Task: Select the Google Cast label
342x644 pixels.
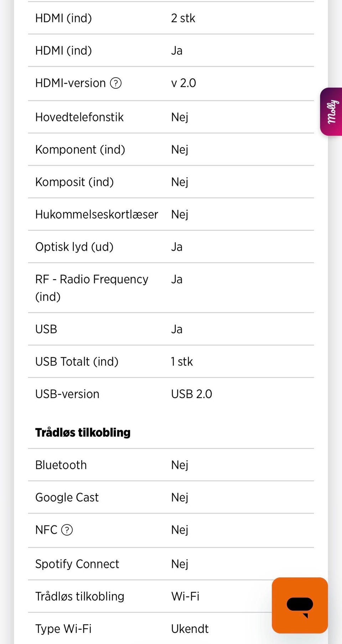Action: [67, 497]
